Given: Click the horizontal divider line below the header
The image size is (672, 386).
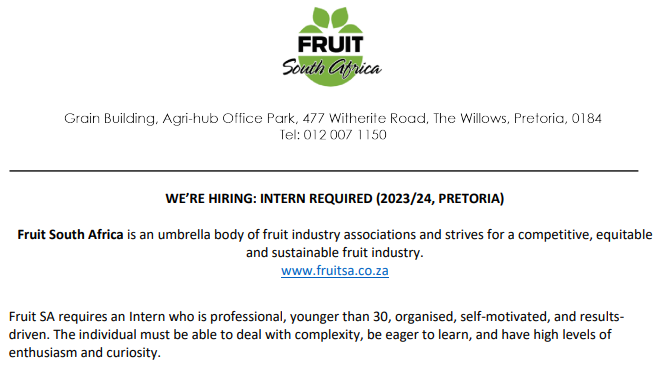Looking at the screenshot, I should pos(324,171).
